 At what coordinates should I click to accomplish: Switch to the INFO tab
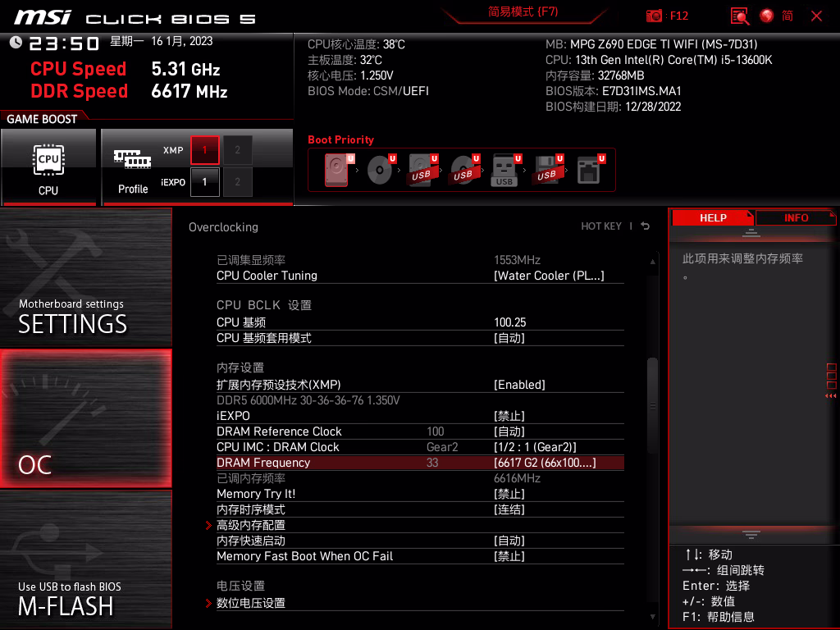(x=796, y=217)
